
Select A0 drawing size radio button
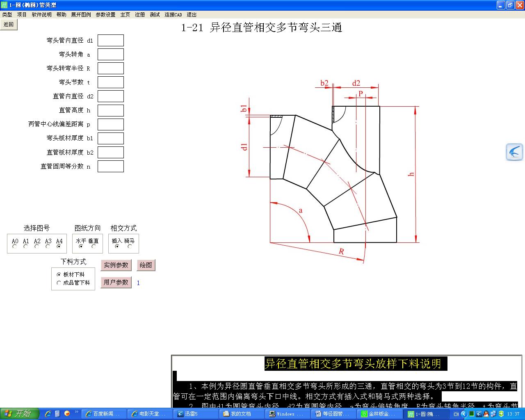click(15, 247)
